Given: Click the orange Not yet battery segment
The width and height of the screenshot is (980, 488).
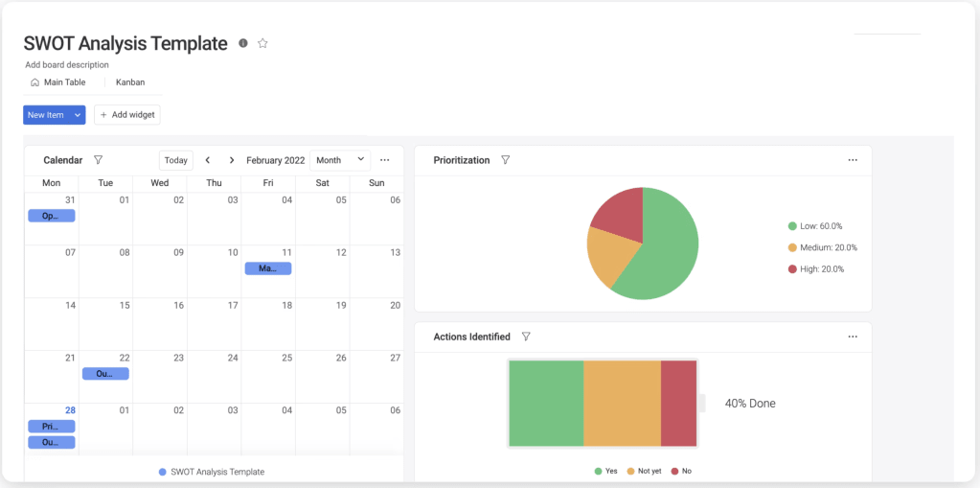Looking at the screenshot, I should tap(623, 403).
